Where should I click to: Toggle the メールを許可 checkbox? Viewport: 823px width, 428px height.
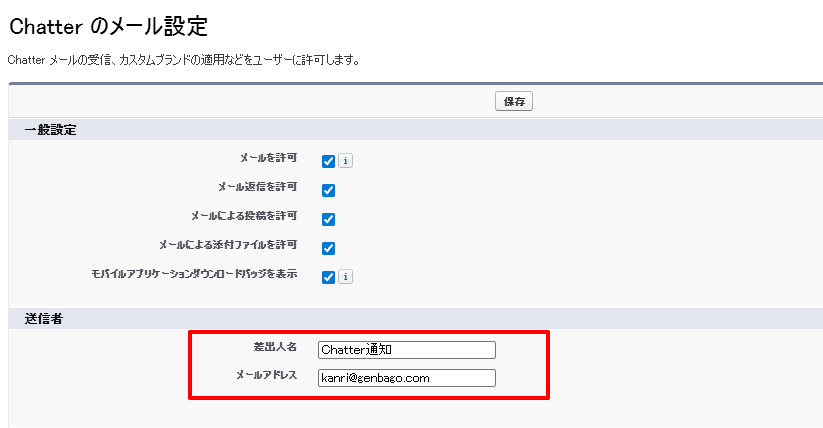328,161
